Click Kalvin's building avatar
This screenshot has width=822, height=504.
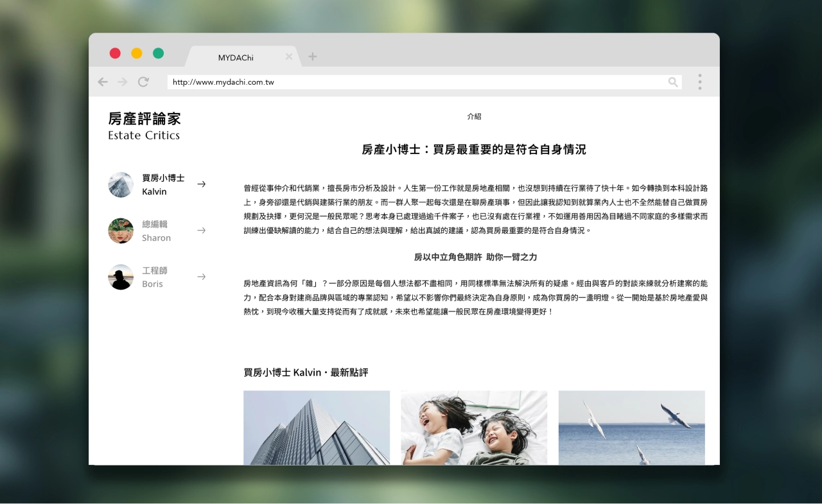(x=121, y=185)
